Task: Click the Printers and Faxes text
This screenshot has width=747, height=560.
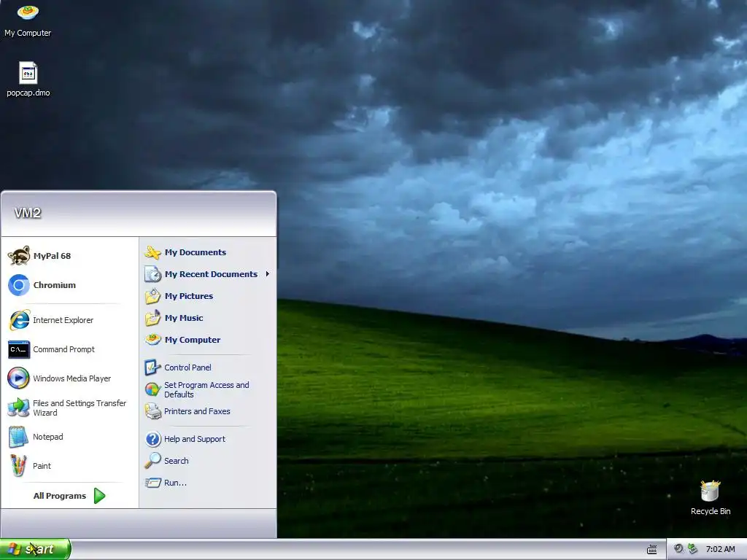Action: click(197, 411)
